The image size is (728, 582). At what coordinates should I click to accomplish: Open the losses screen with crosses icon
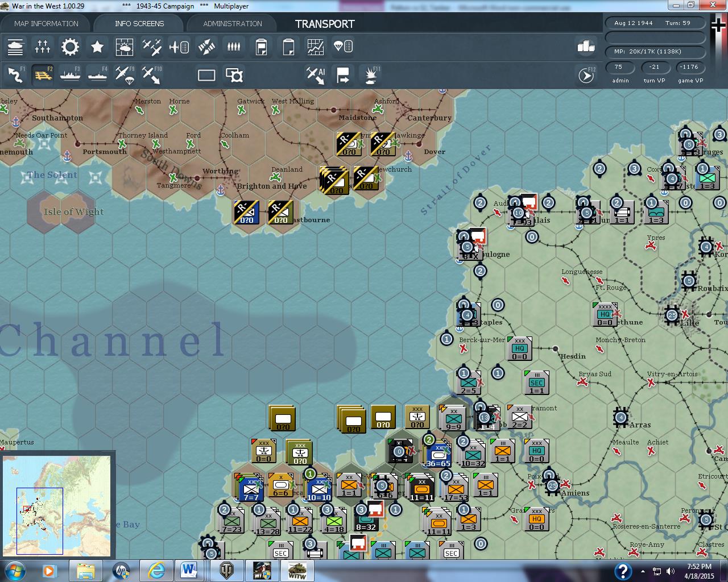[43, 47]
